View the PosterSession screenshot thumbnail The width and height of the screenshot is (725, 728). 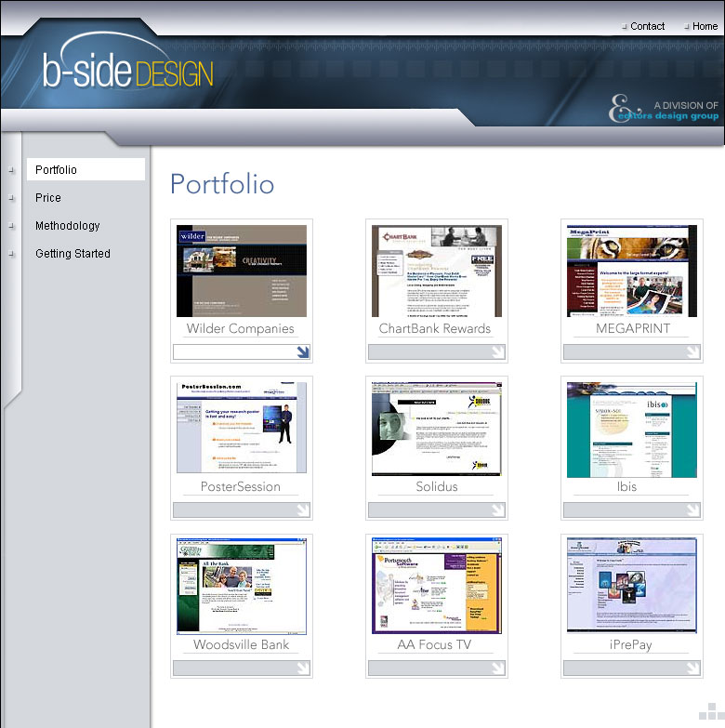coord(242,428)
